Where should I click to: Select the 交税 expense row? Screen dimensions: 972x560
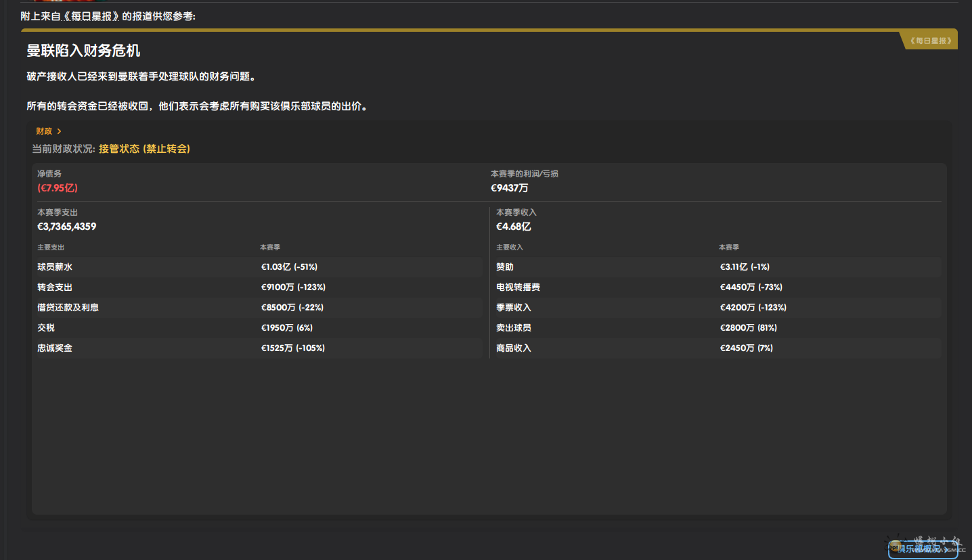(257, 328)
